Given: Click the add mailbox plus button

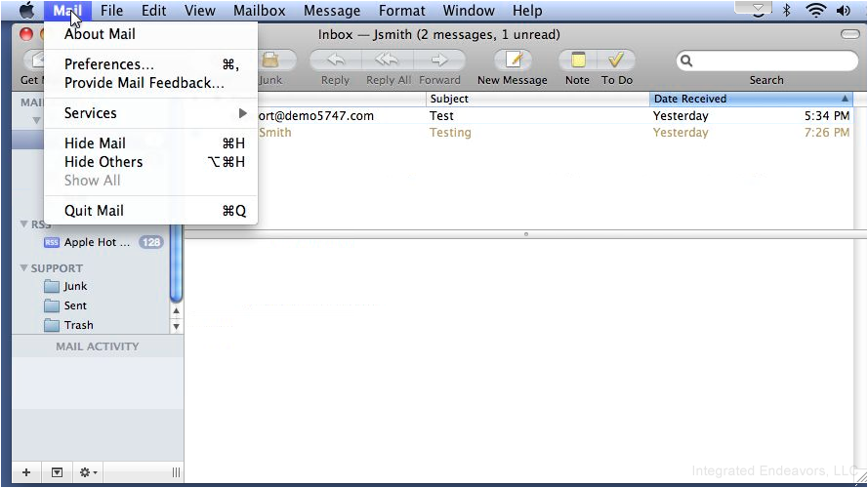Looking at the screenshot, I should (x=26, y=472).
